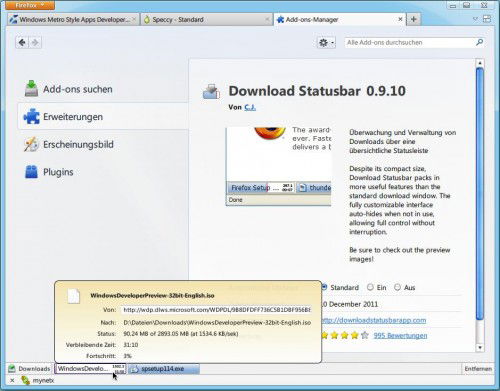Click the magnifier icon in add-on search
The width and height of the screenshot is (500, 391).
coord(479,42)
